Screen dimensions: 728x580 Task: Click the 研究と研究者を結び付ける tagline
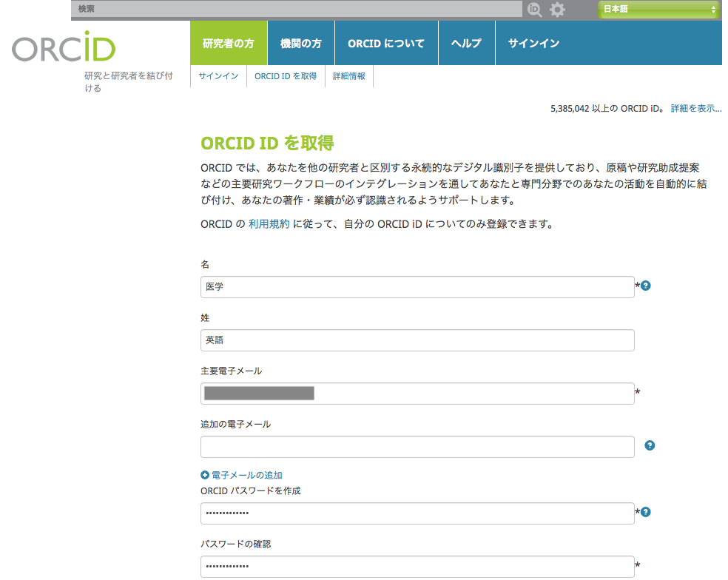[x=129, y=81]
